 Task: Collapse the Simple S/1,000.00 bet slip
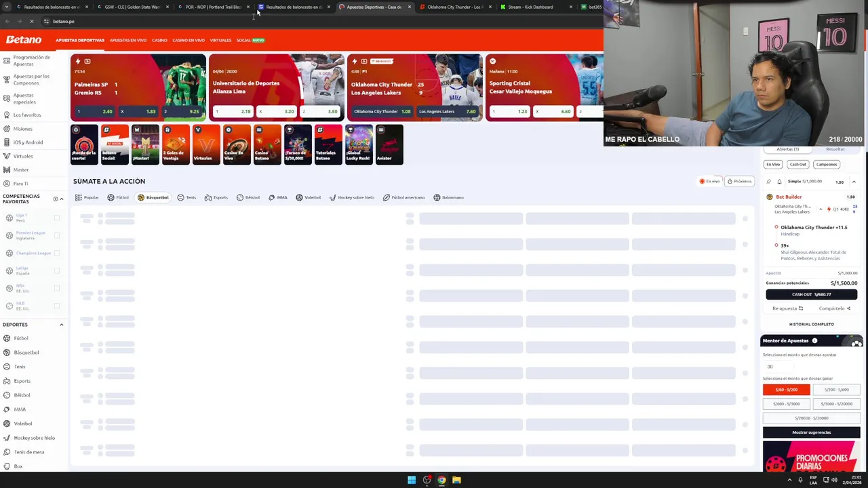point(854,182)
